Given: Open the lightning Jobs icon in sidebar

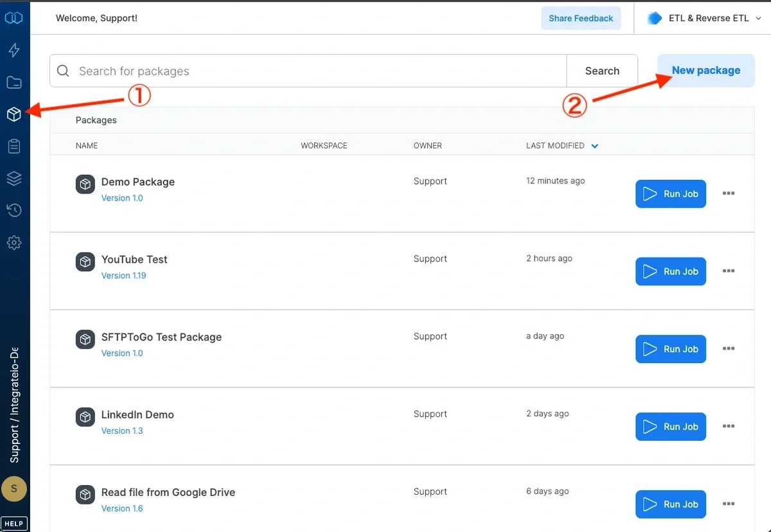Looking at the screenshot, I should 14,50.
